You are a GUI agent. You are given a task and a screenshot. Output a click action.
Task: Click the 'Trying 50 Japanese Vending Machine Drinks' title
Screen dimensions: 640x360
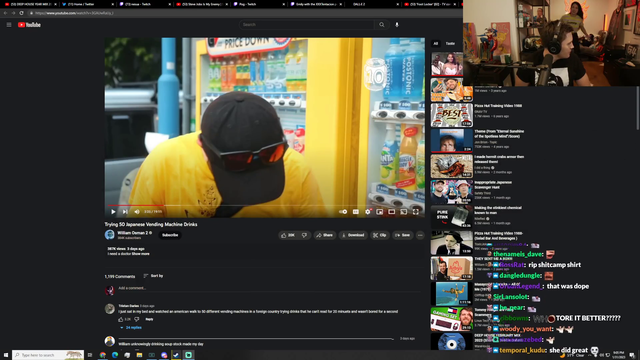tap(151, 224)
